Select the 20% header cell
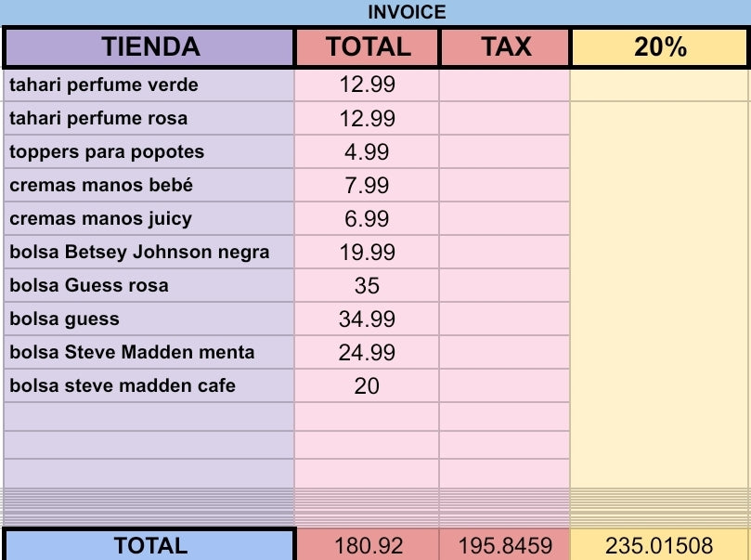Screen dimensions: 751x560 (x=660, y=46)
